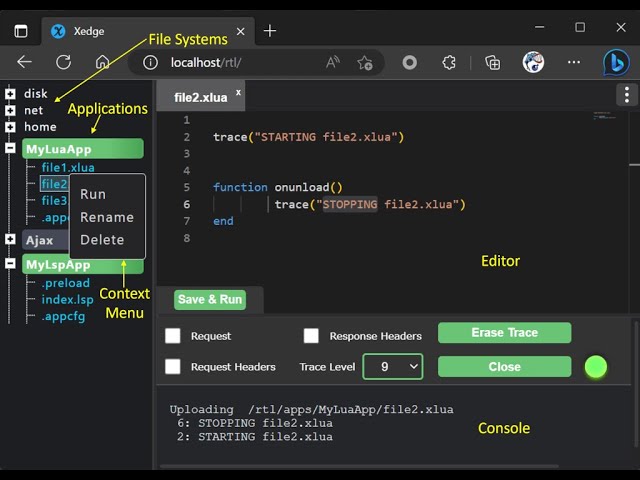The height and width of the screenshot is (480, 640).
Task: Collapse the MyLuaApp tree node
Action: click(x=10, y=148)
